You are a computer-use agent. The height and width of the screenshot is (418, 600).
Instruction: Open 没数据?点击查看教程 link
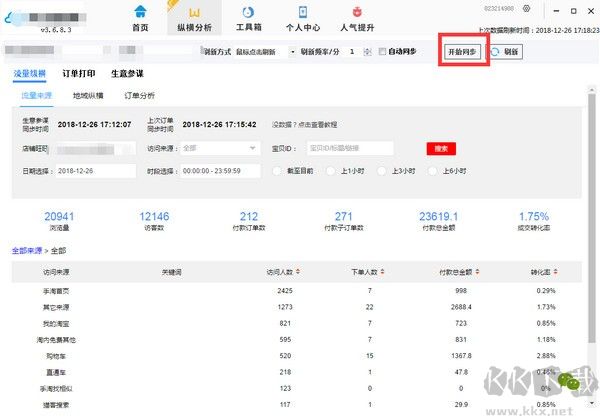[x=305, y=124]
